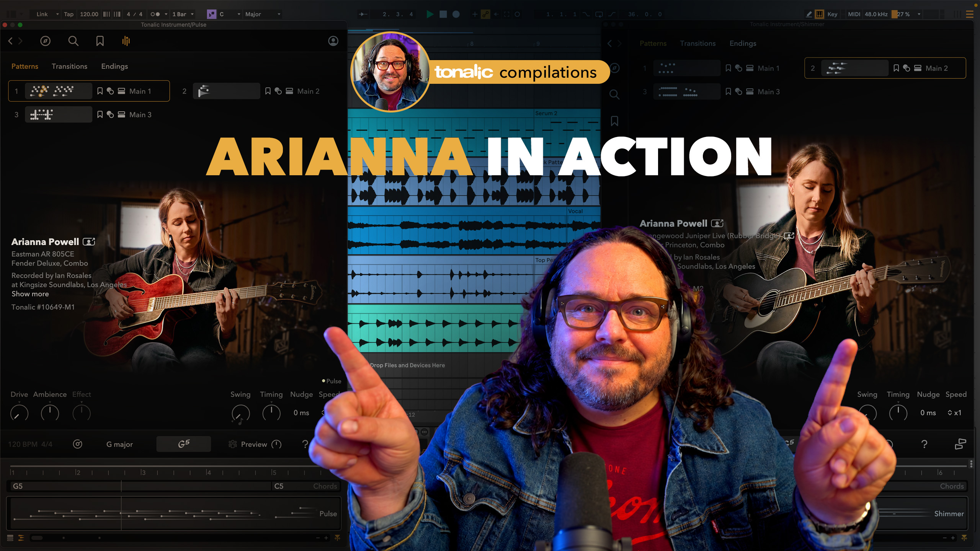Image resolution: width=980 pixels, height=551 pixels.
Task: Switch to the Transitions tab
Action: pos(69,66)
